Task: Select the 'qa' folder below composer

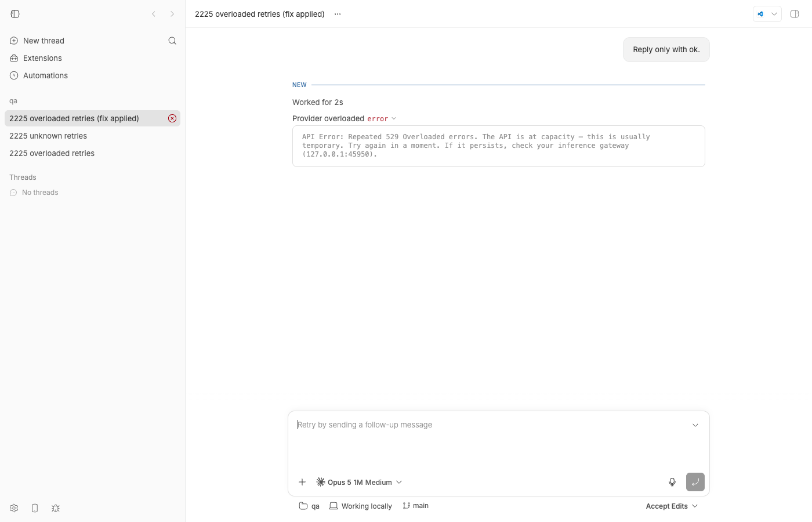Action: tap(309, 506)
